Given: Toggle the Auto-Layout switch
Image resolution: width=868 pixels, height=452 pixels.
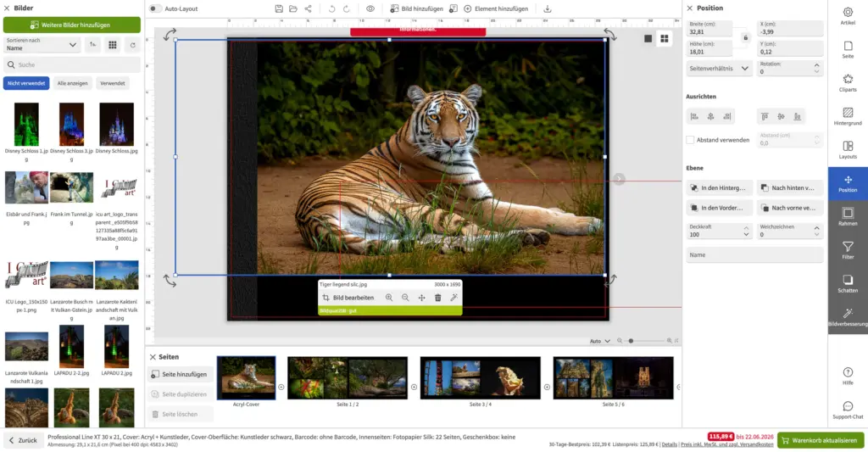Looking at the screenshot, I should coord(156,8).
